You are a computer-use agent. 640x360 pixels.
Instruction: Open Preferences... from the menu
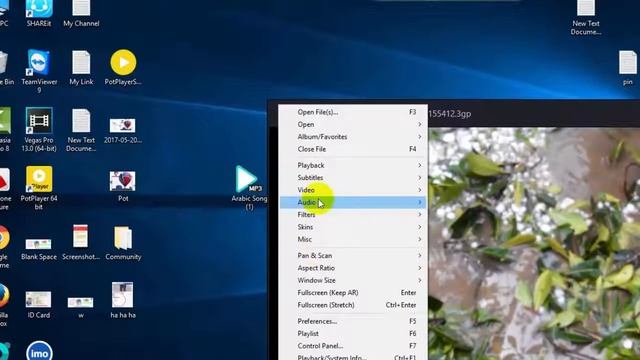click(x=353, y=321)
